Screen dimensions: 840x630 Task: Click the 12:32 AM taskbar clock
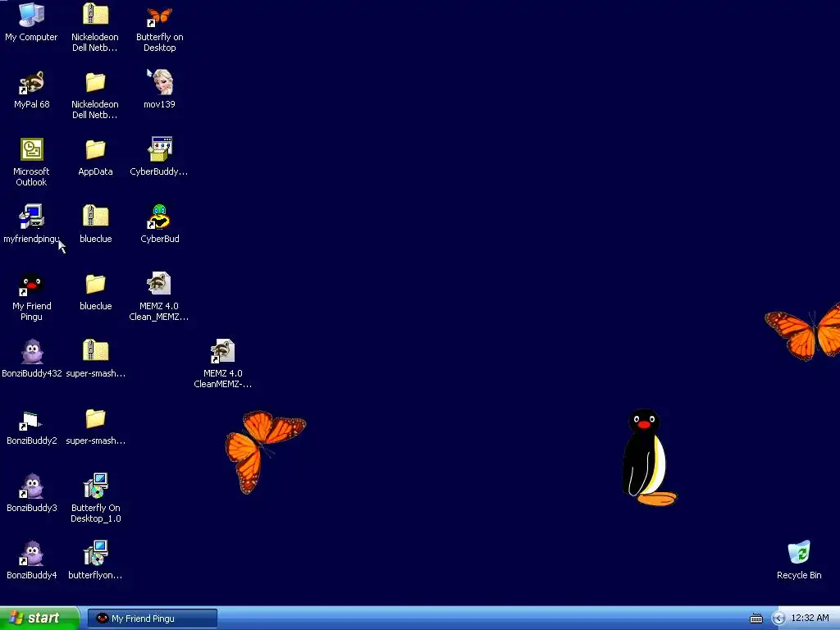tap(810, 618)
